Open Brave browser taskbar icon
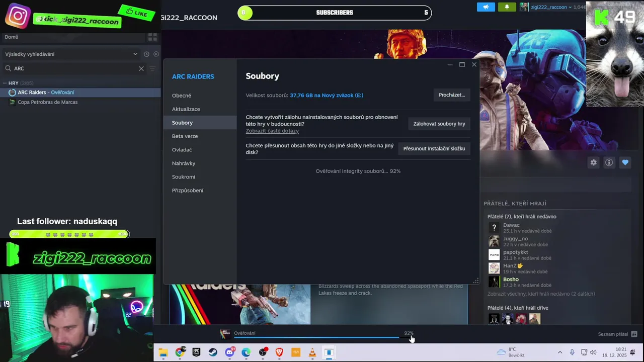This screenshot has width=644, height=362. point(279,352)
